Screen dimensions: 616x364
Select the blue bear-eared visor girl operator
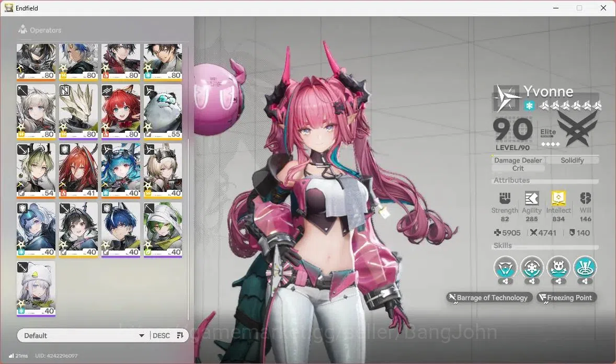(36, 230)
